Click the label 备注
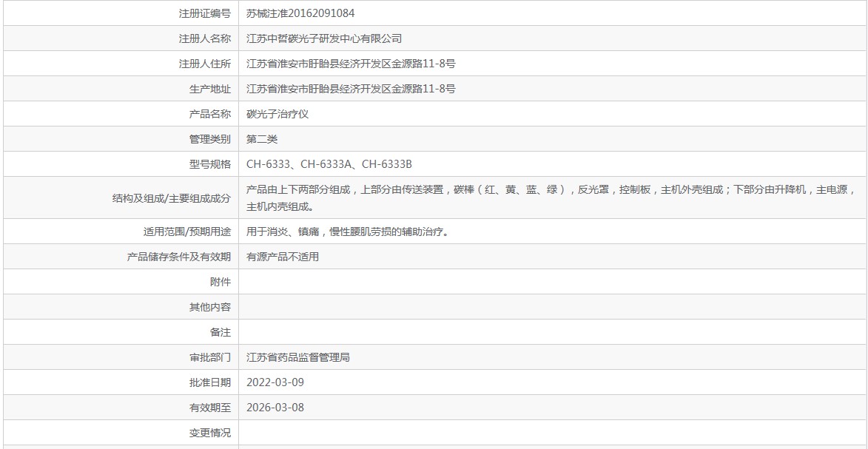This screenshot has height=449, width=868. (x=221, y=332)
